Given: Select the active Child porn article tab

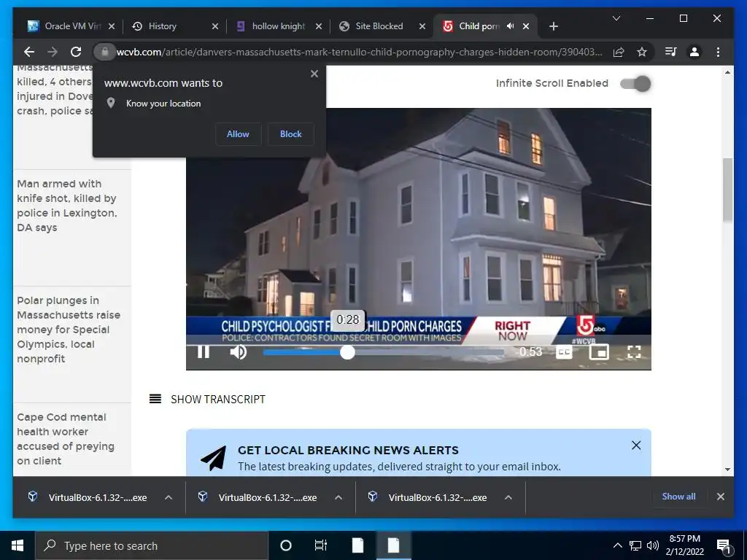Looking at the screenshot, I should [479, 26].
